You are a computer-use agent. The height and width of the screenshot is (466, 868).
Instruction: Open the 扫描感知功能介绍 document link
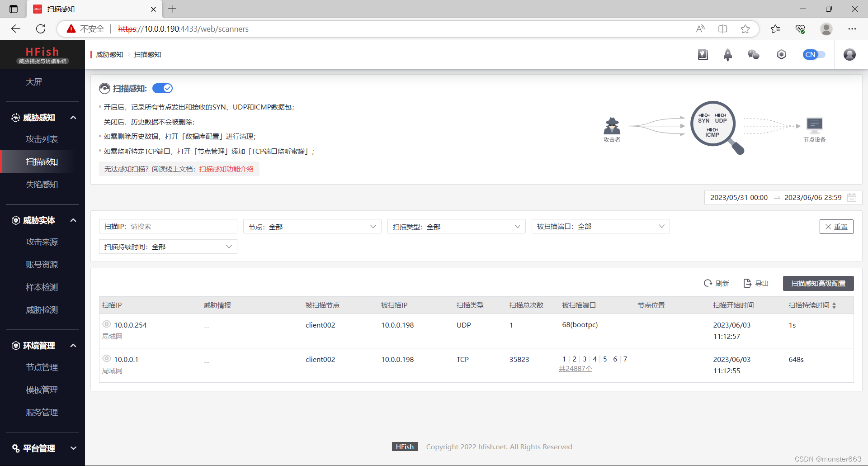tap(226, 169)
